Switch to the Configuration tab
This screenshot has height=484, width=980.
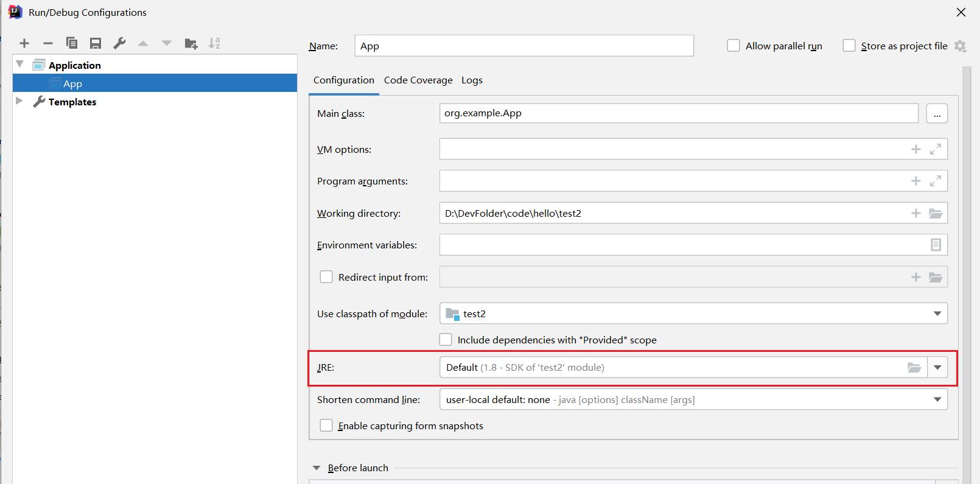click(x=344, y=80)
